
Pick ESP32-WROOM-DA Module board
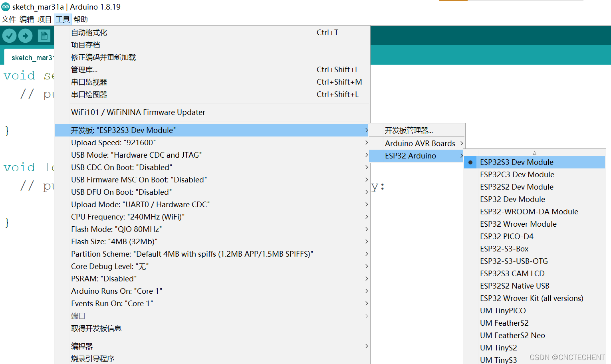534,212
